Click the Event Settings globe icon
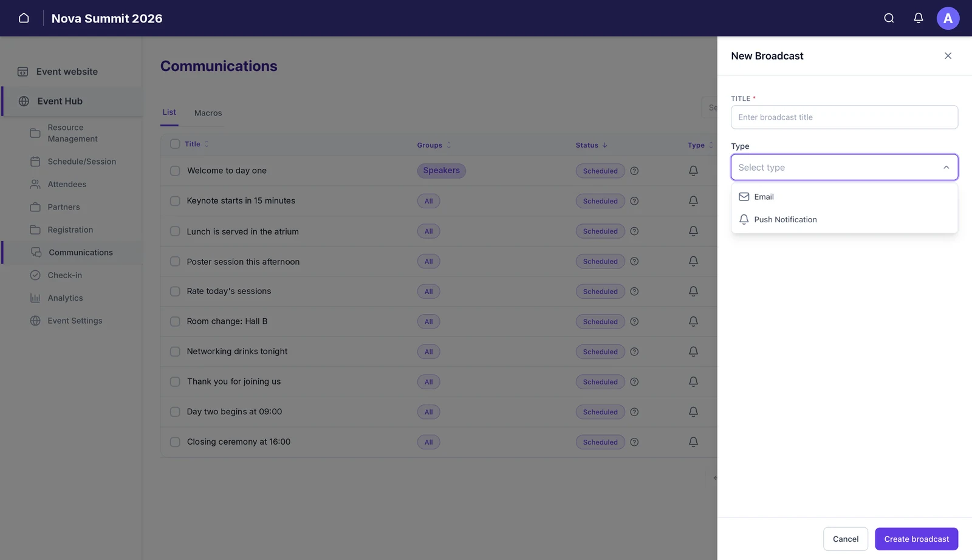This screenshot has width=972, height=560. (35, 321)
